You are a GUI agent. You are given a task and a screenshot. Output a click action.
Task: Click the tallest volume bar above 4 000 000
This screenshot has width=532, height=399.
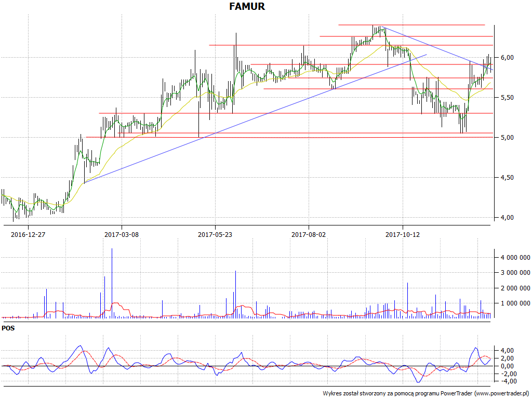(112, 283)
